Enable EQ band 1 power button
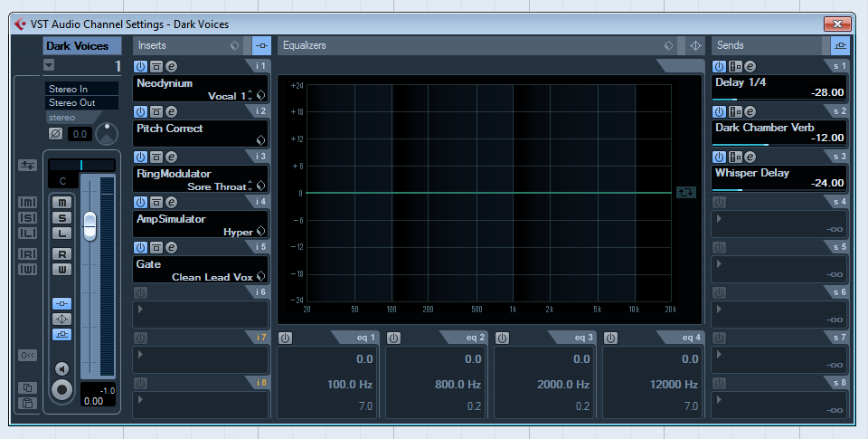 tap(286, 338)
